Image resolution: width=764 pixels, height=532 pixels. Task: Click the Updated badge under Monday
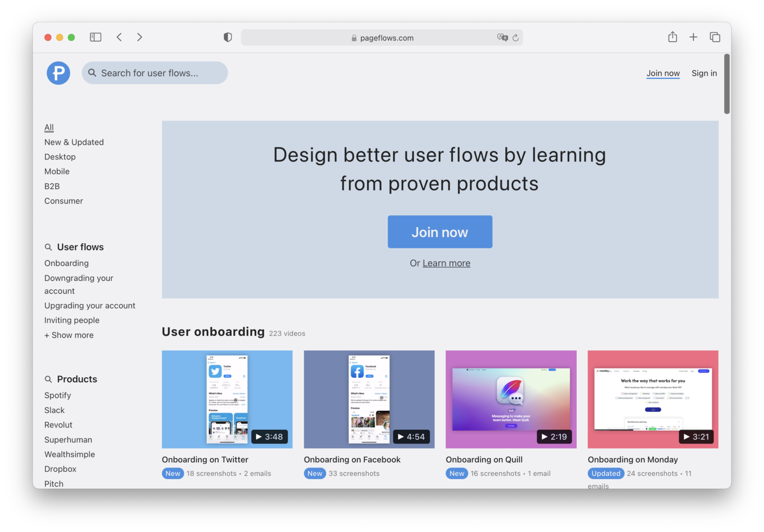tap(606, 473)
